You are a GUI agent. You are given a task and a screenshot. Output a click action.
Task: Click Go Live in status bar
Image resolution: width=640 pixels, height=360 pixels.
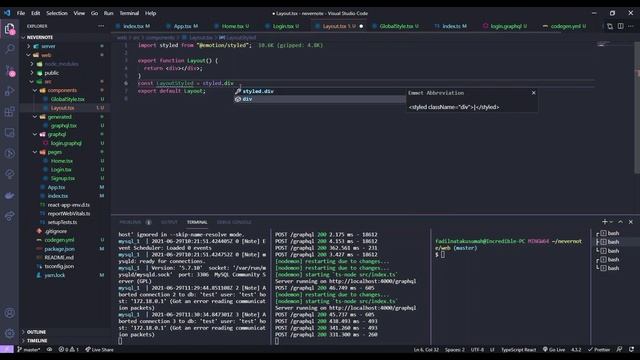coord(554,349)
